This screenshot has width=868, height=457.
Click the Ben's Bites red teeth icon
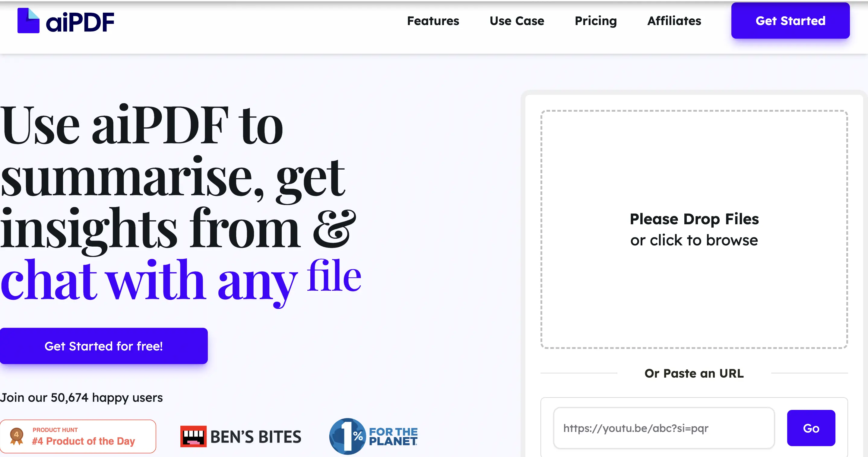point(193,436)
